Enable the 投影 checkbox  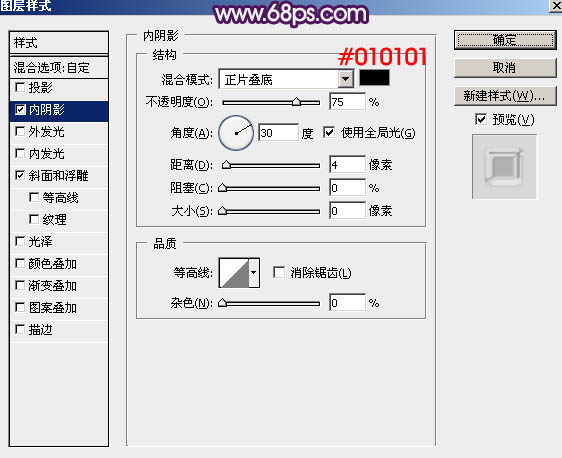20,87
